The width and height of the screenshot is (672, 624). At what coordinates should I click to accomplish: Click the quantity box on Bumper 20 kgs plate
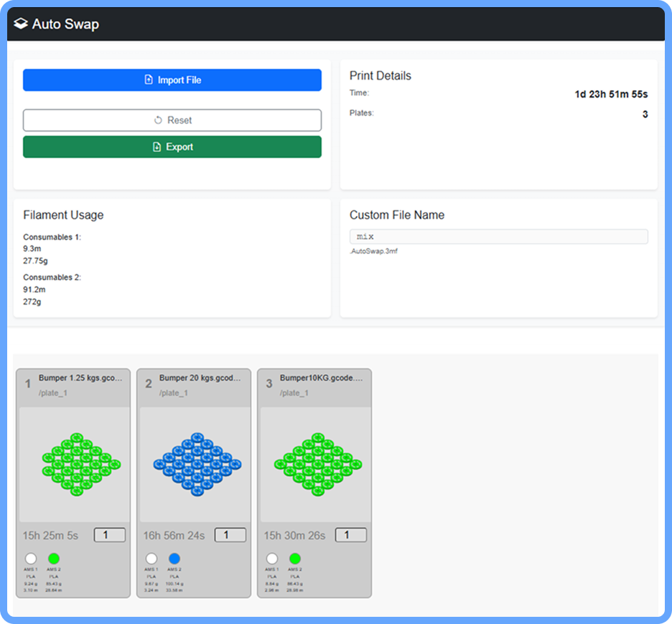(x=230, y=535)
